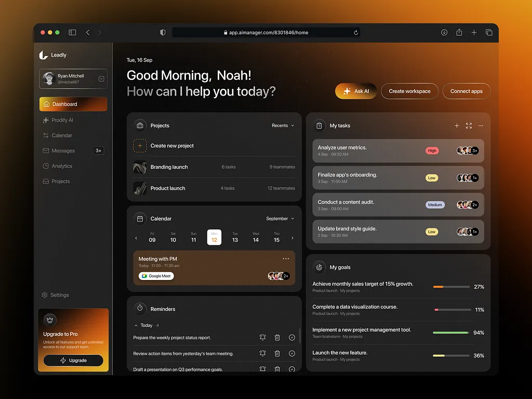Screen dimensions: 532x399
Task: Open the September month dropdown
Action: (280, 219)
